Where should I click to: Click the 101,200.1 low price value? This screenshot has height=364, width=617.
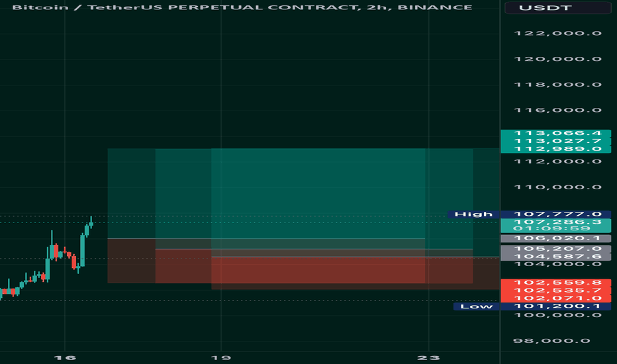(555, 306)
